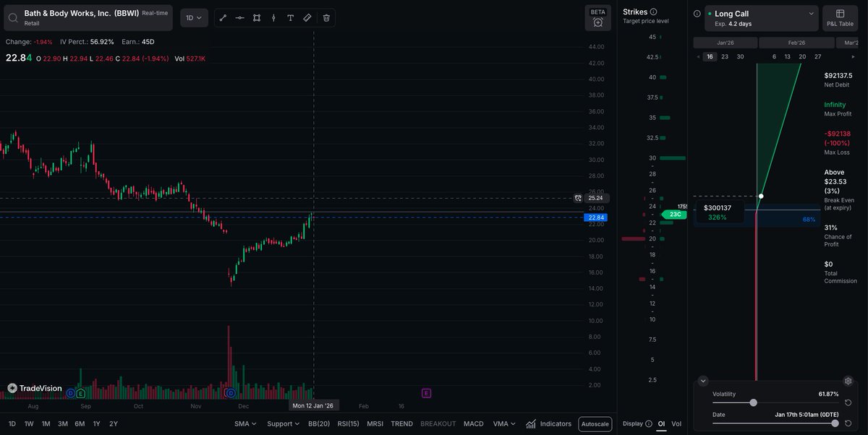The width and height of the screenshot is (868, 435).
Task: Click the white break-even point on P&L chart
Action: [x=761, y=196]
